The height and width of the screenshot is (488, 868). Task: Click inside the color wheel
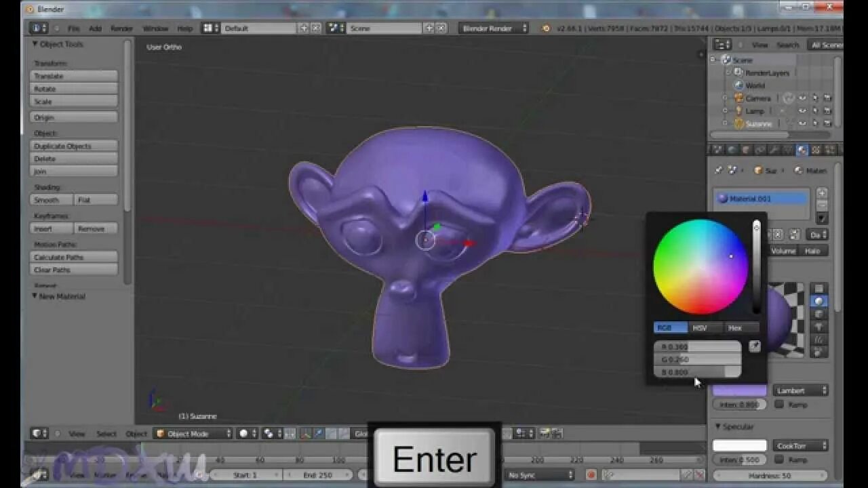pyautogui.click(x=701, y=267)
